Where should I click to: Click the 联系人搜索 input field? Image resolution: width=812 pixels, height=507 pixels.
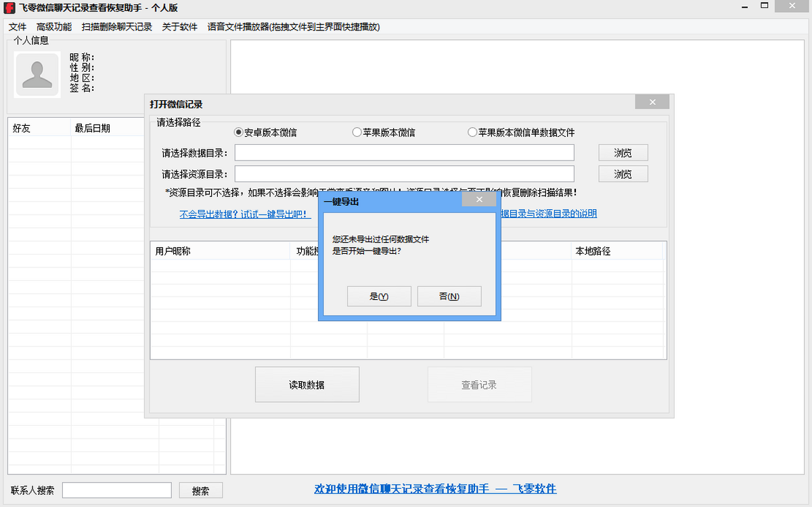click(x=117, y=490)
